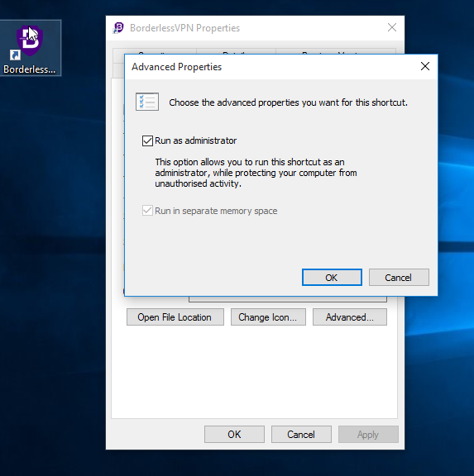The width and height of the screenshot is (474, 476).
Task: Open the Advanced... button in Properties
Action: tap(350, 317)
